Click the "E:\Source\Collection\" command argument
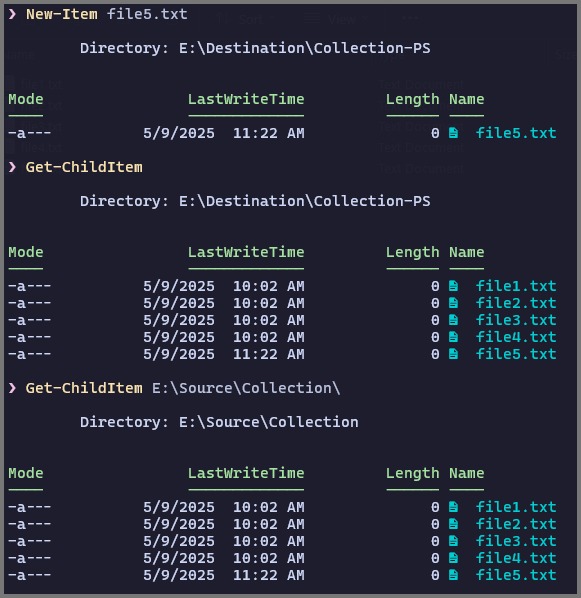581x598 pixels. coord(246,388)
